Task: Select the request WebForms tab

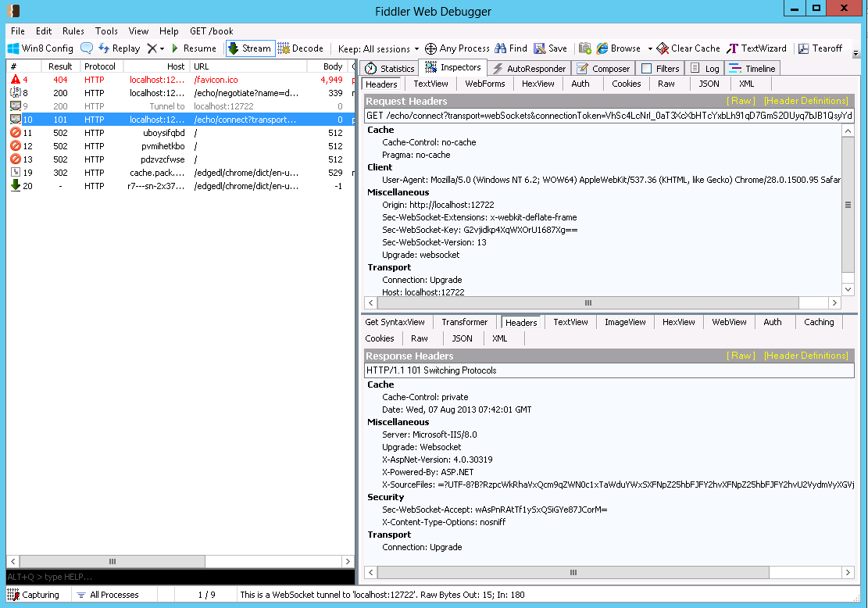Action: [x=485, y=84]
